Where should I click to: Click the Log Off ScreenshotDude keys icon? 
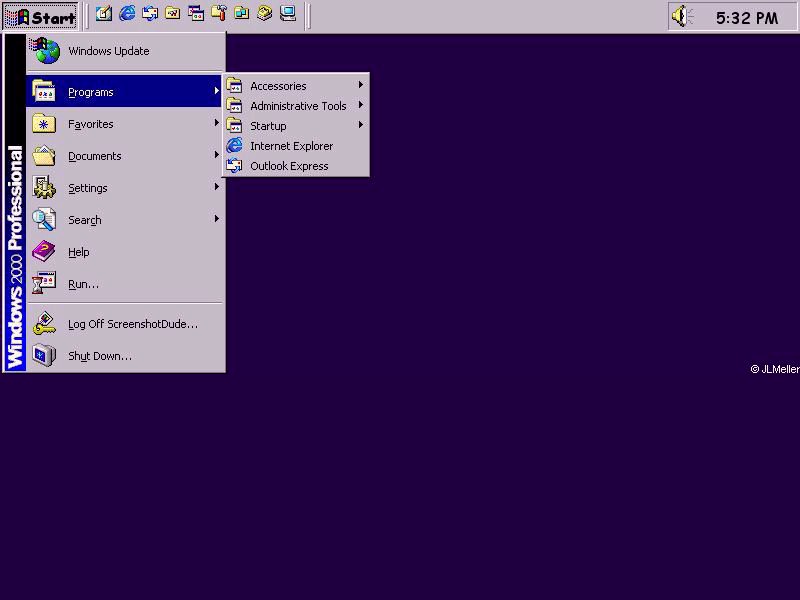[44, 323]
